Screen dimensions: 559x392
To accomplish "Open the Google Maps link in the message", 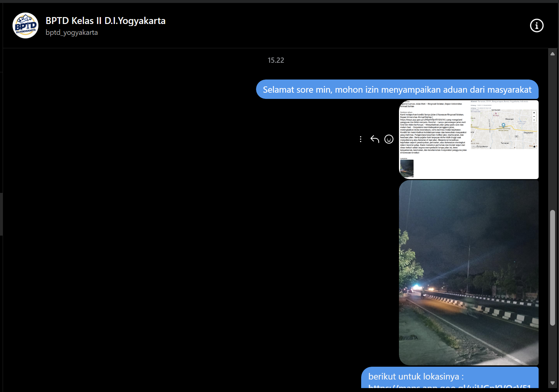I will point(449,386).
